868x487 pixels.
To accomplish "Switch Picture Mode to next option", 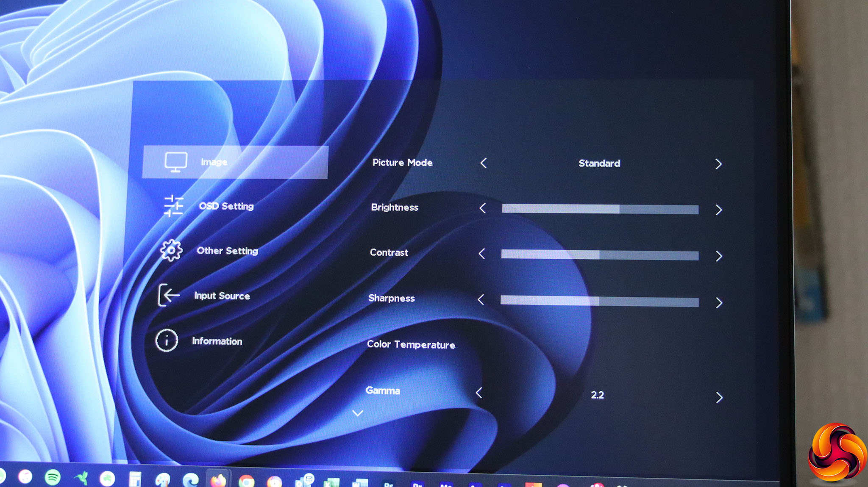I will coord(718,164).
